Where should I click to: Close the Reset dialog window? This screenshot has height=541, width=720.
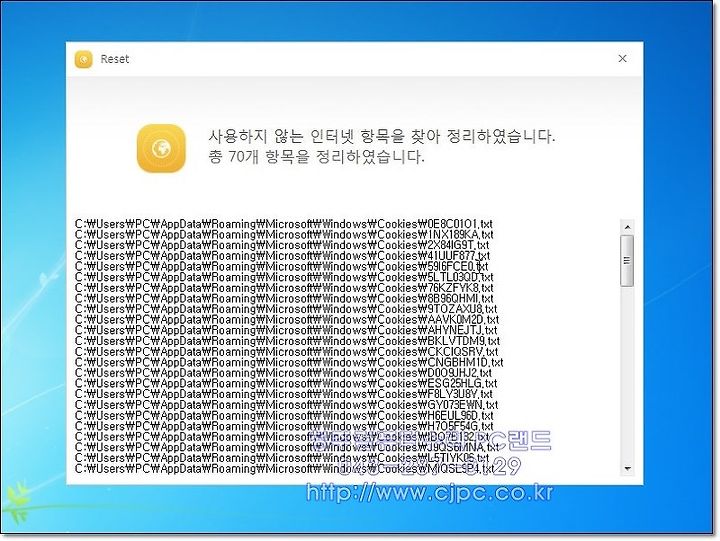pos(622,58)
